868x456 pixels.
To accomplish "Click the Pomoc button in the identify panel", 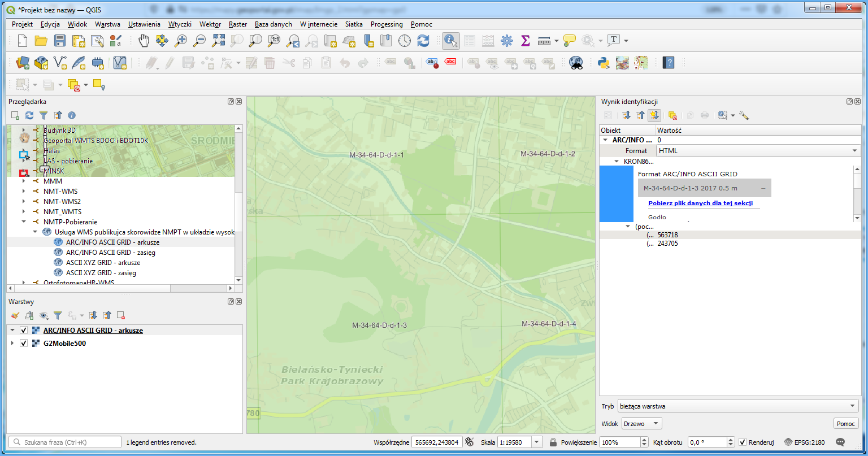I will 846,424.
